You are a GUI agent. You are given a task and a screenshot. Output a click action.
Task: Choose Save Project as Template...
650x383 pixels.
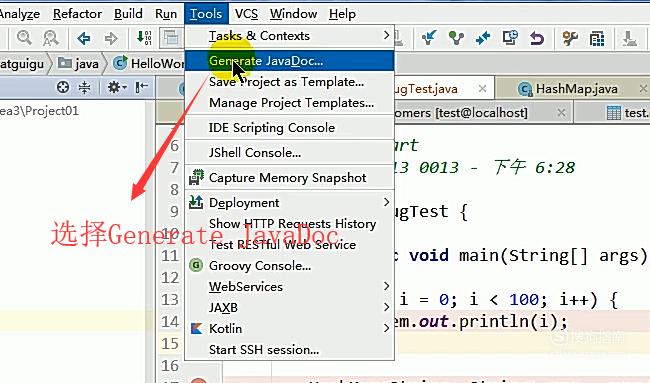pos(289,82)
